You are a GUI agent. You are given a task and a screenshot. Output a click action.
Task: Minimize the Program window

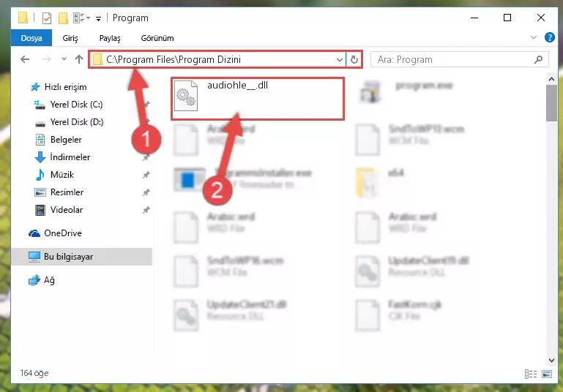pos(474,18)
